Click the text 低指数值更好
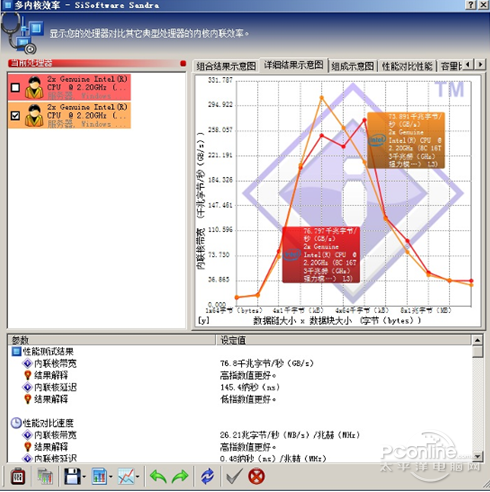Screen dimensions: 490x492 click(x=248, y=399)
